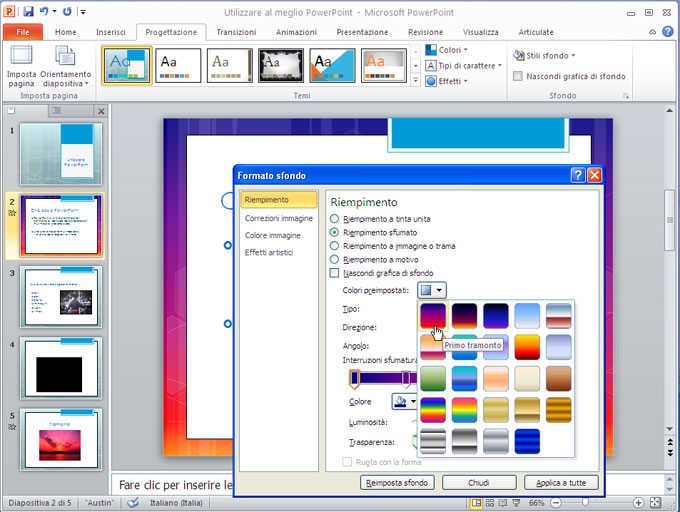Select Riempimento a immagine o trama
This screenshot has width=680, height=512.
[x=334, y=246]
